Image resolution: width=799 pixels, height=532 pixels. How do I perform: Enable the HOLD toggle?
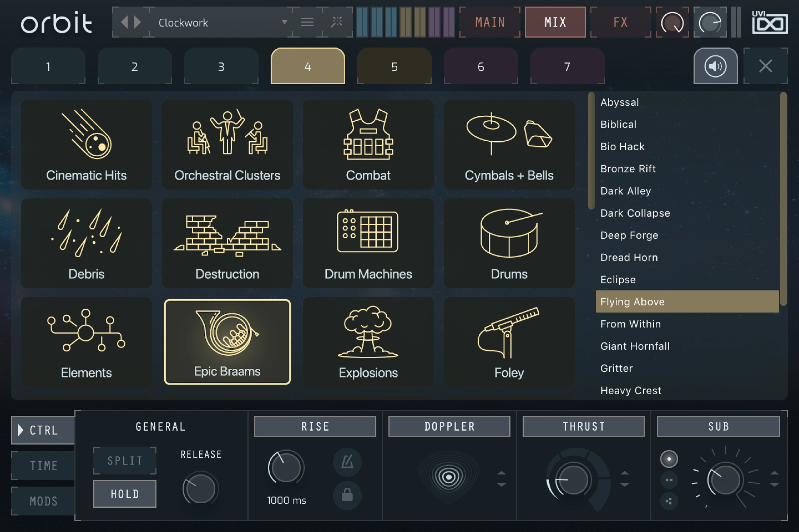click(x=125, y=494)
